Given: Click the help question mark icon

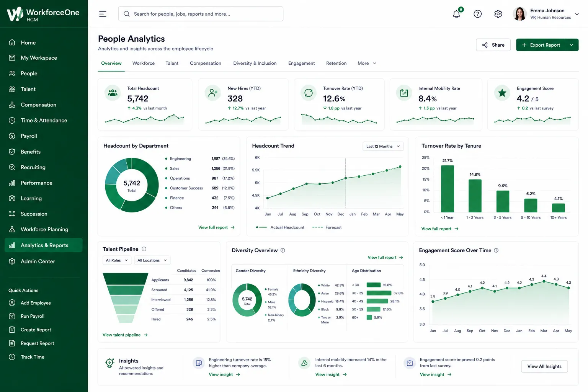Looking at the screenshot, I should [x=478, y=14].
